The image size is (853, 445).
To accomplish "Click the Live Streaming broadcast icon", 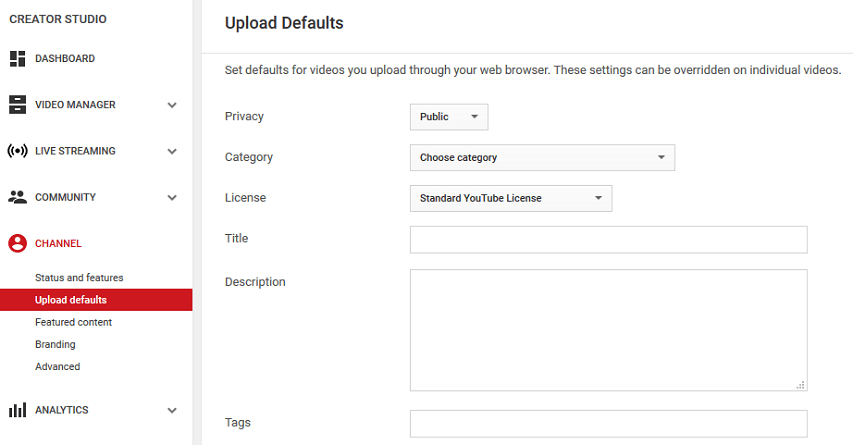I will tap(17, 151).
